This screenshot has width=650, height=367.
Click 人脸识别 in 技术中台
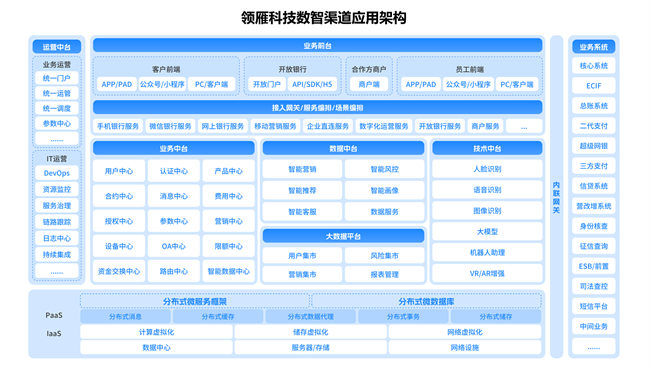click(x=488, y=169)
